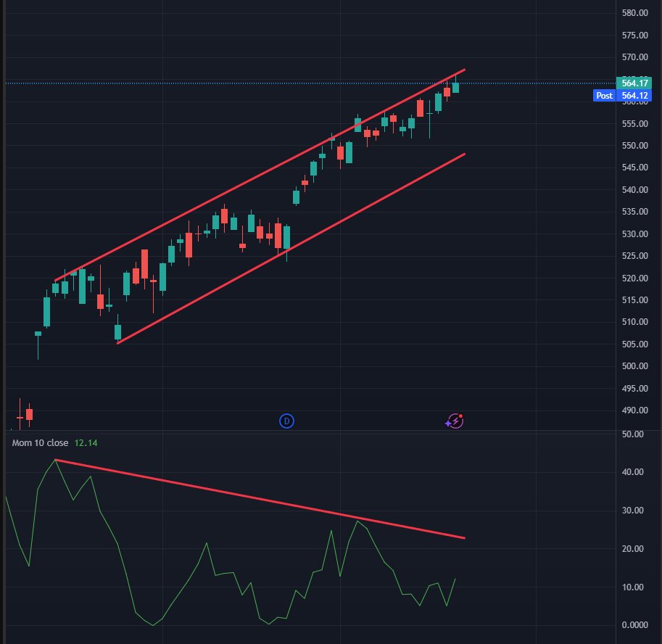The image size is (662, 644).
Task: Click the 20.00 momentum axis label
Action: [632, 549]
